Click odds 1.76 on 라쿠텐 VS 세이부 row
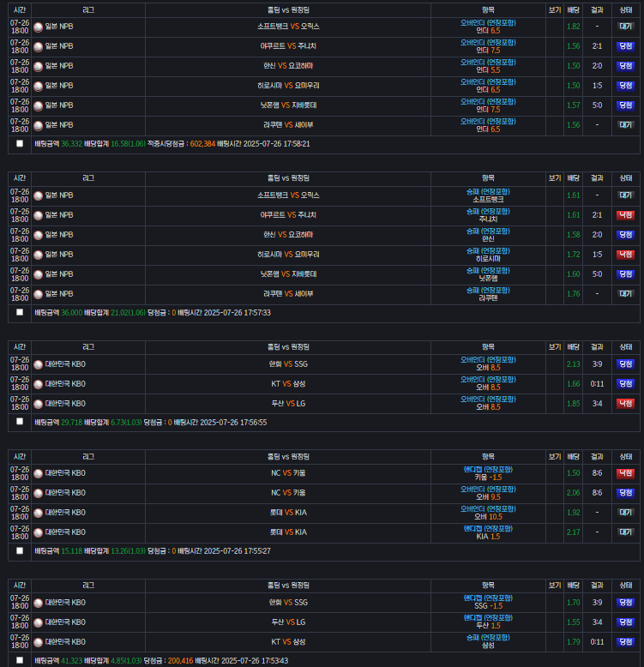The height and width of the screenshot is (667, 644). pyautogui.click(x=574, y=294)
